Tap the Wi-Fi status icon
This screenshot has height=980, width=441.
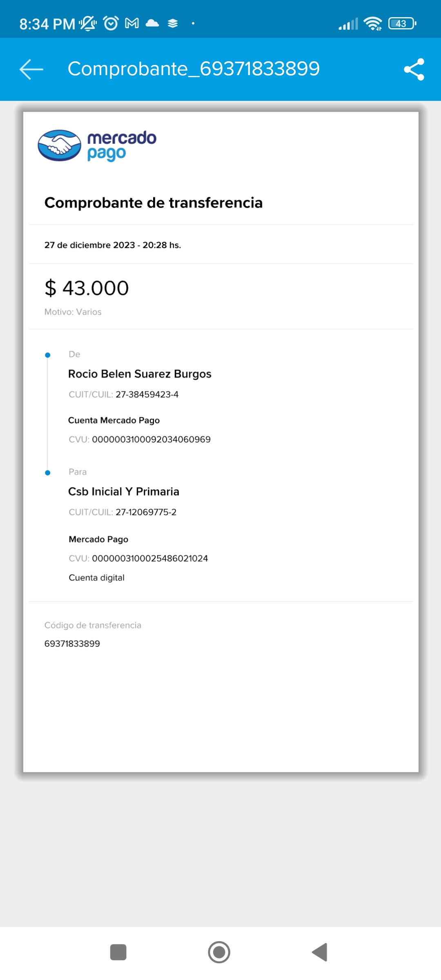tap(372, 24)
